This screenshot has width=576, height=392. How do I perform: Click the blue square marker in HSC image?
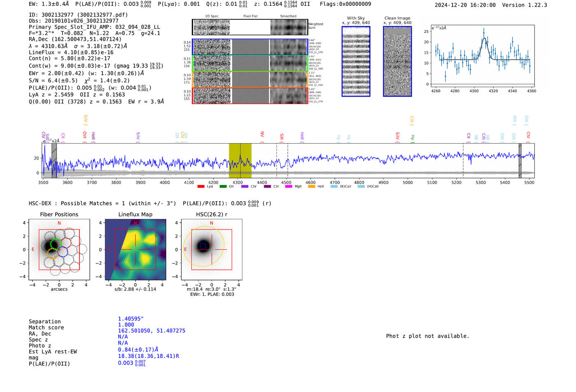pyautogui.click(x=202, y=246)
